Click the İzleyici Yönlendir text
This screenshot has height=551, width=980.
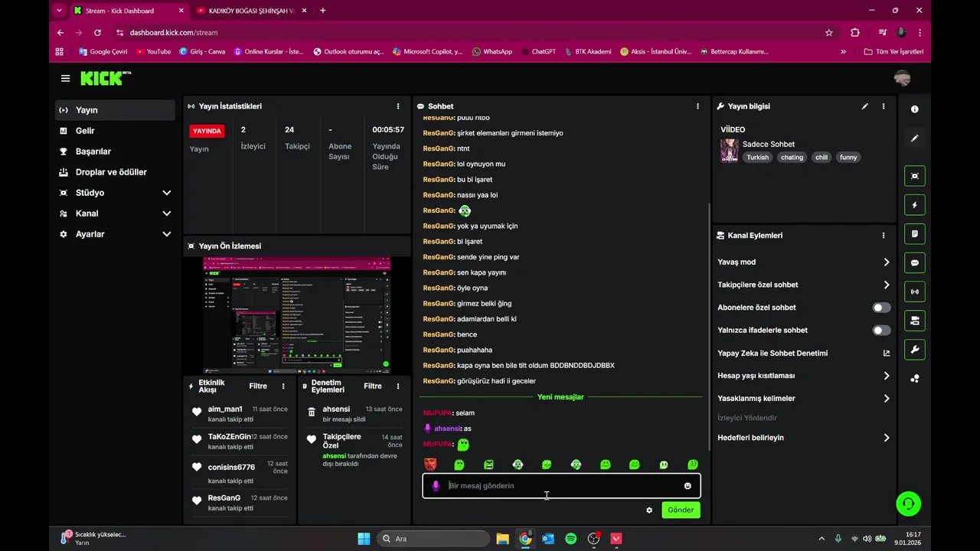747,418
